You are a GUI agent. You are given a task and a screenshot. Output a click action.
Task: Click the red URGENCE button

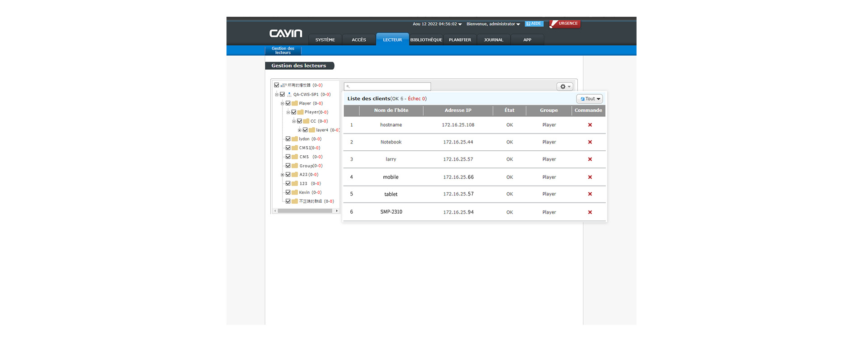565,24
